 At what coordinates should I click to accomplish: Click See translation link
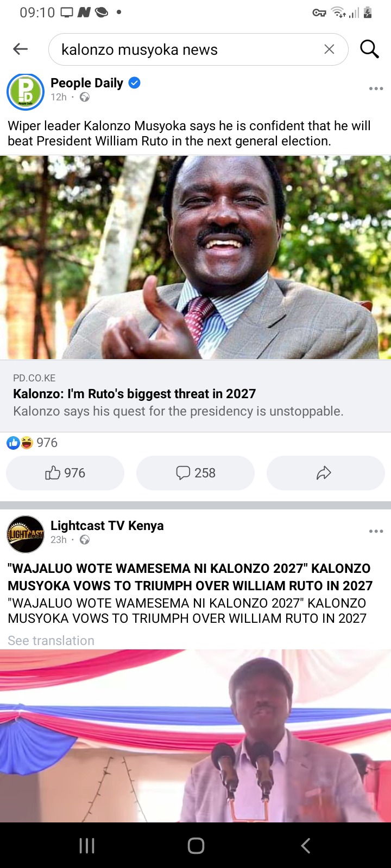point(51,641)
